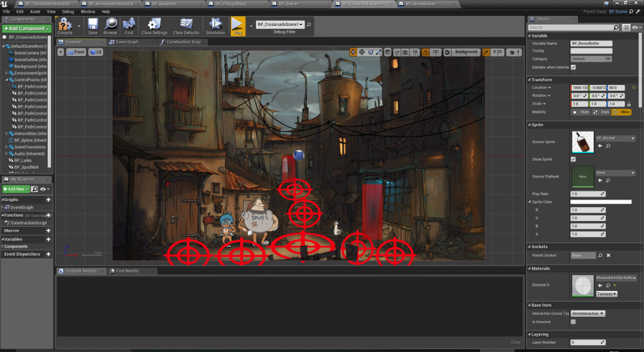
Task: Open the Asset menu
Action: 35,11
